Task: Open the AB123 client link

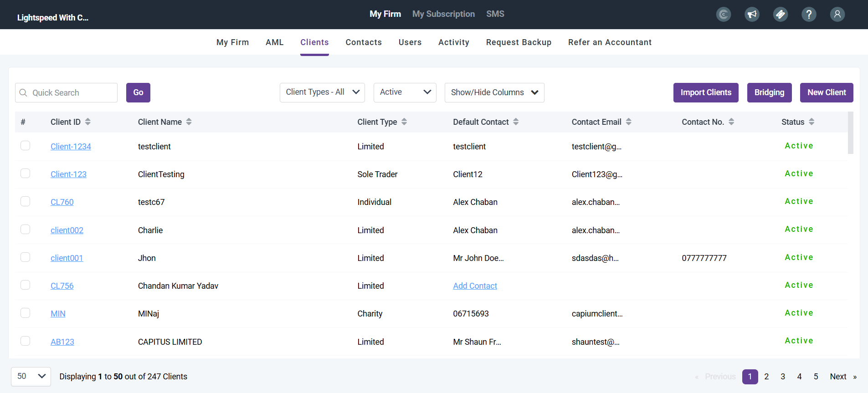Action: (x=62, y=342)
